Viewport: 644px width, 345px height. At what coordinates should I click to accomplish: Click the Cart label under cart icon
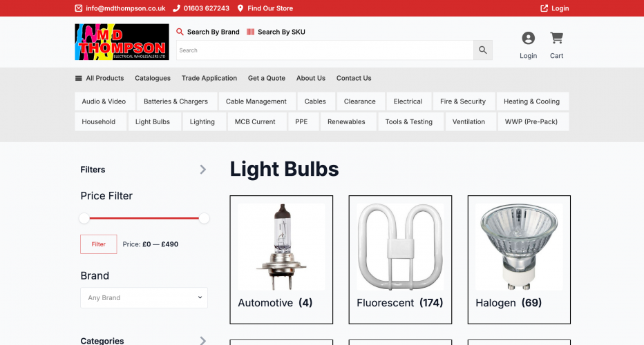[556, 56]
